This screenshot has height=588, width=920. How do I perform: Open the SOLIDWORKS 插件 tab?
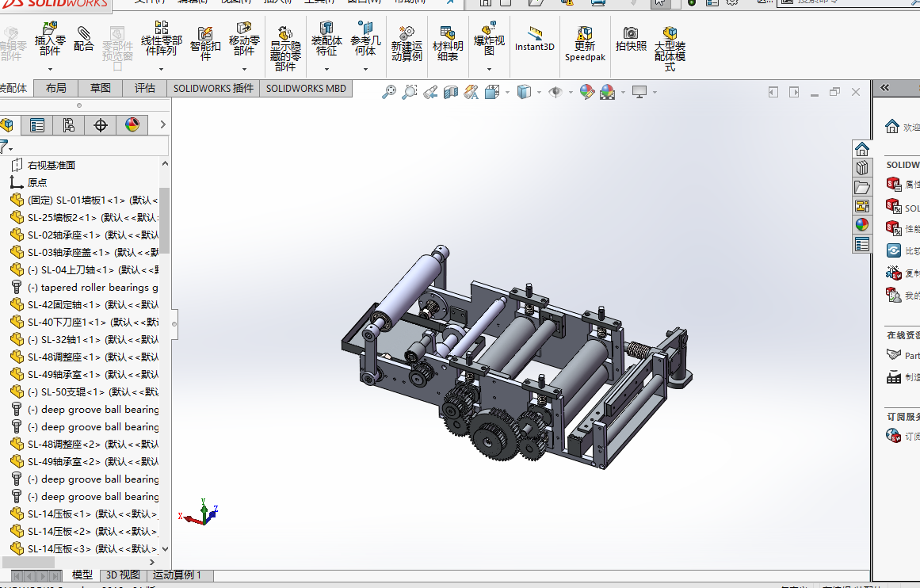pyautogui.click(x=213, y=88)
